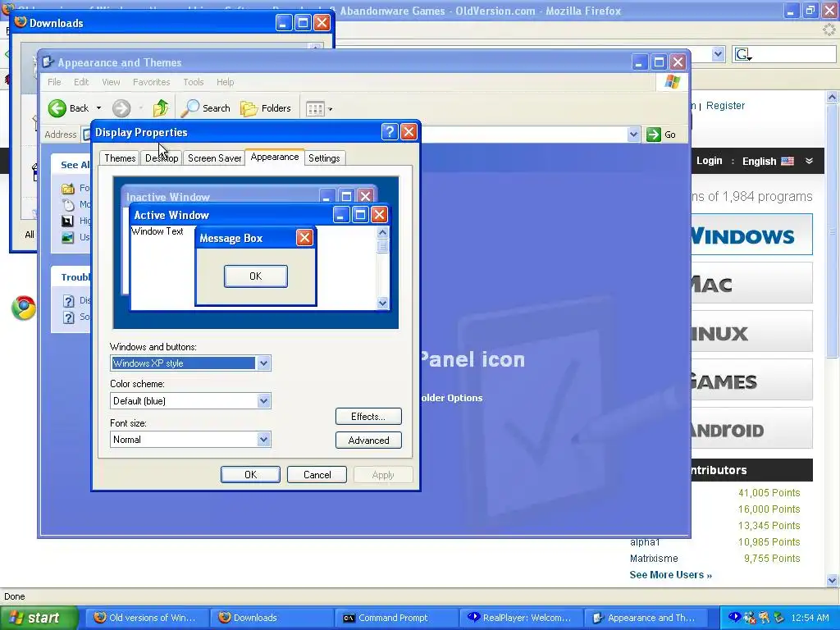This screenshot has width=840, height=630.
Task: Open the Games category banner
Action: click(751, 380)
